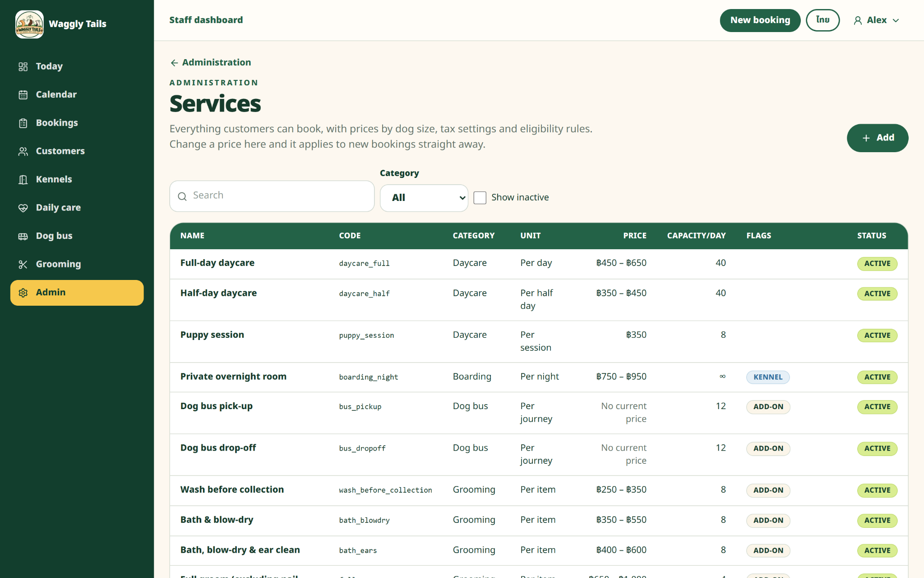924x578 pixels.
Task: Click the Today grid icon in sidebar
Action: pyautogui.click(x=23, y=67)
